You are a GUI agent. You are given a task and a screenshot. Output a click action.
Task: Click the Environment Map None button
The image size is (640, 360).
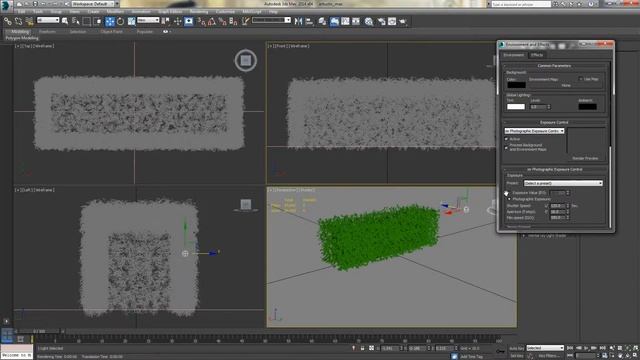(566, 86)
